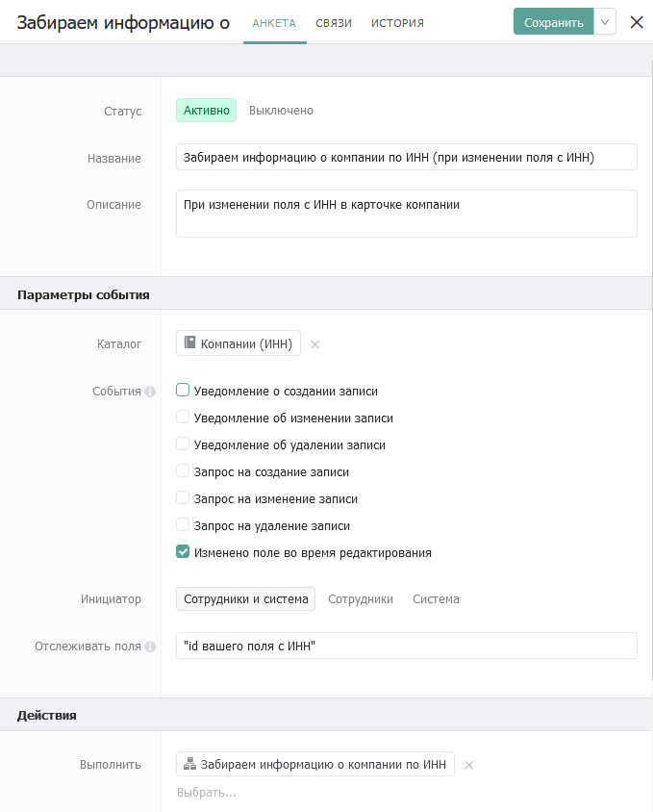Open the Выбрать... action selector
The height and width of the screenshot is (812, 653).
[x=207, y=793]
